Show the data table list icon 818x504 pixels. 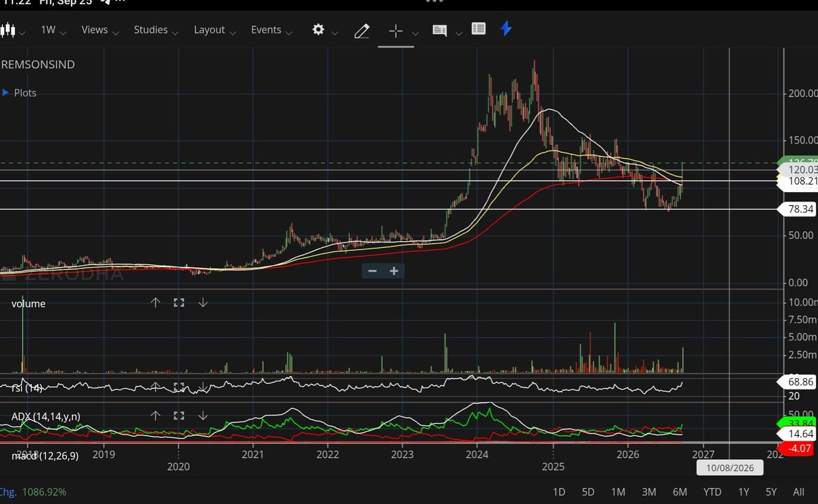(x=479, y=29)
